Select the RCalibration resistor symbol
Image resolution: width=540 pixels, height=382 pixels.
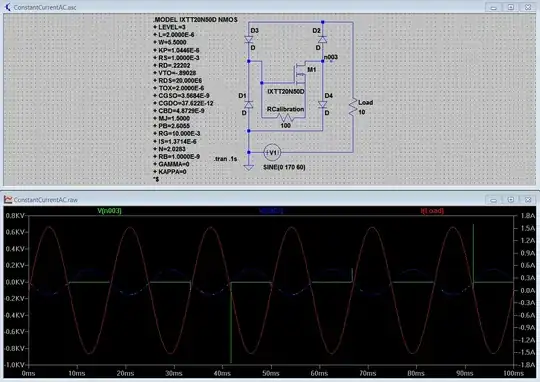(x=285, y=118)
